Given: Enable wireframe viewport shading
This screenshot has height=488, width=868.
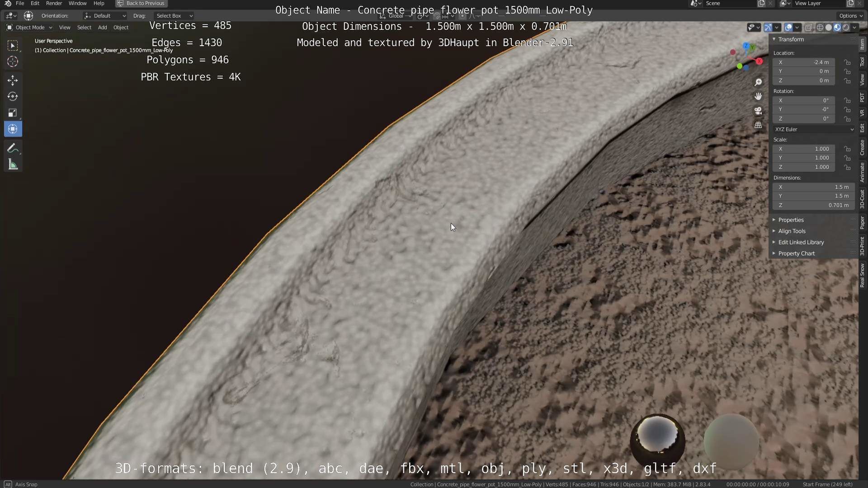Looking at the screenshot, I should tap(820, 28).
